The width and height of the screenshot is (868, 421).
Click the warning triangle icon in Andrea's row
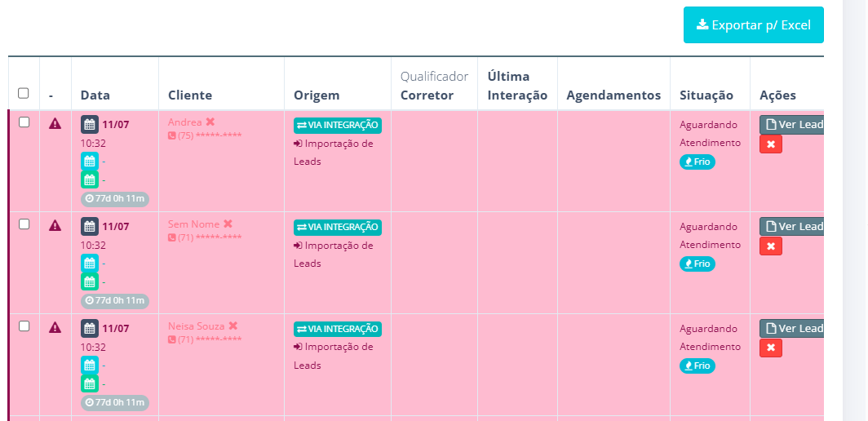tap(55, 123)
